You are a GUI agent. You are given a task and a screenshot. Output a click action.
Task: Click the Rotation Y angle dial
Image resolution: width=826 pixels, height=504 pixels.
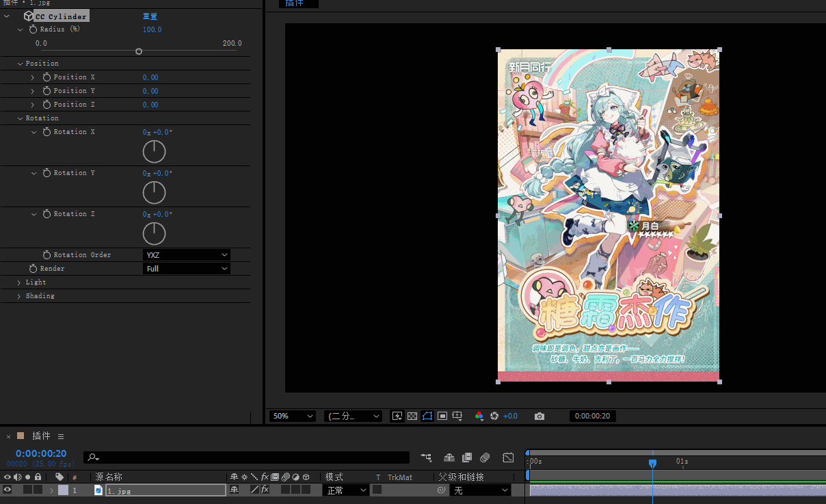coord(155,193)
